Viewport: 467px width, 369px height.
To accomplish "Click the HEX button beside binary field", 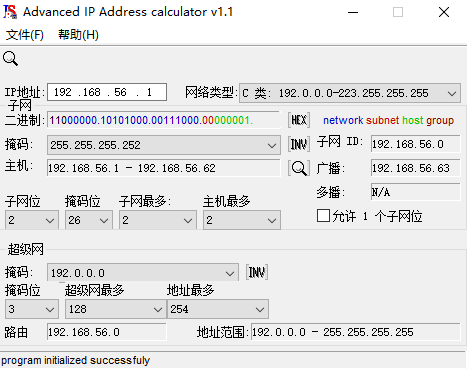I will point(299,120).
